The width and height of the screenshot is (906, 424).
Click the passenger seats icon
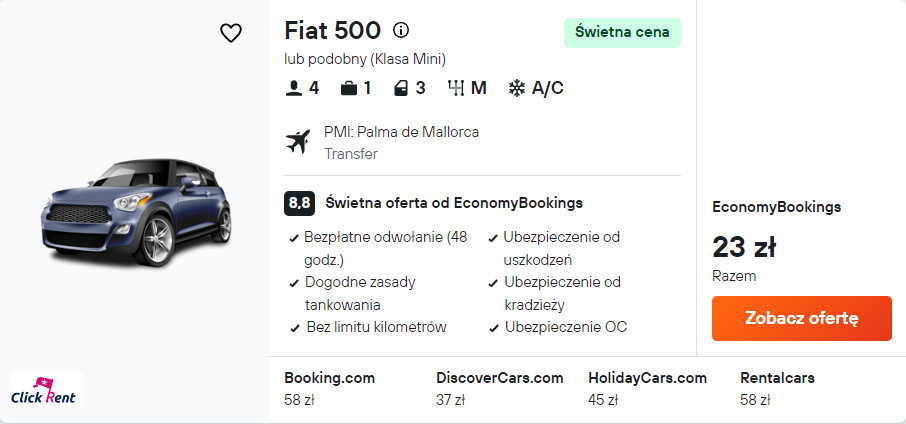pos(294,88)
